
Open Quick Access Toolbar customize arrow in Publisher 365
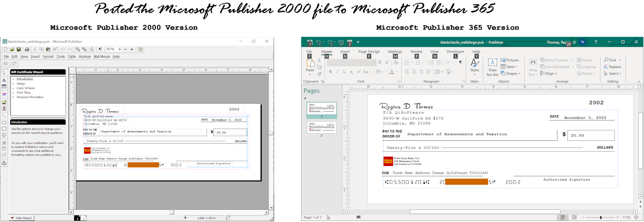pyautogui.click(x=358, y=42)
